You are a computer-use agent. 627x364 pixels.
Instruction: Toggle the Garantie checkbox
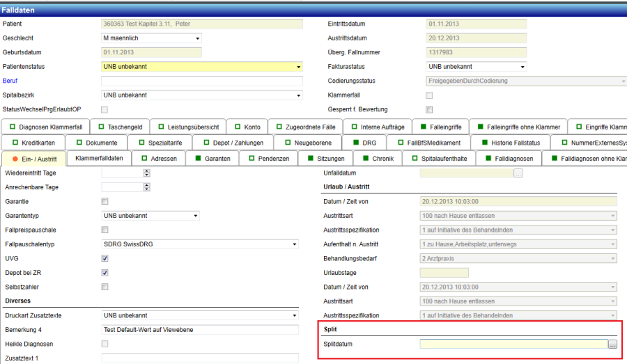coord(105,201)
